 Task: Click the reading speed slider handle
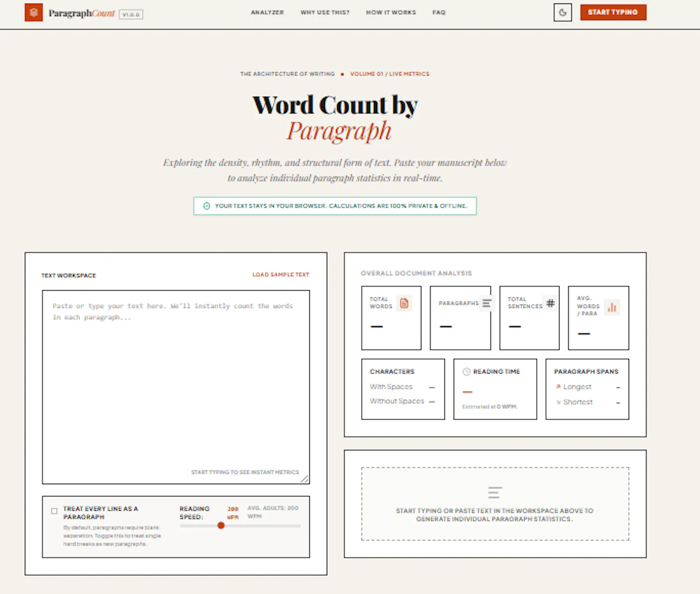coord(221,525)
